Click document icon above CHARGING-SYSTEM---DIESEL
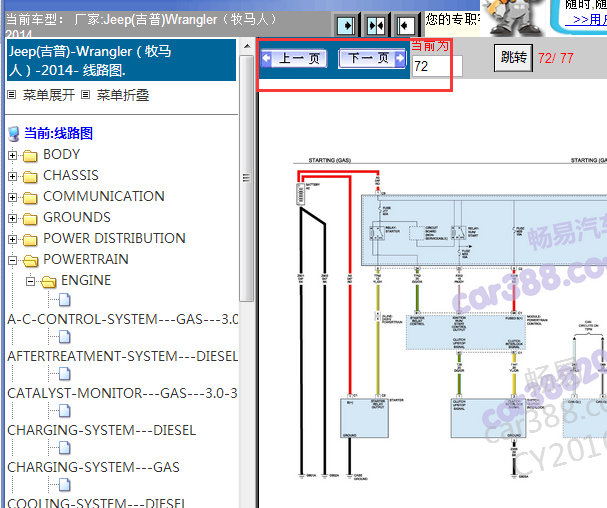This screenshot has height=508, width=607. [65, 410]
